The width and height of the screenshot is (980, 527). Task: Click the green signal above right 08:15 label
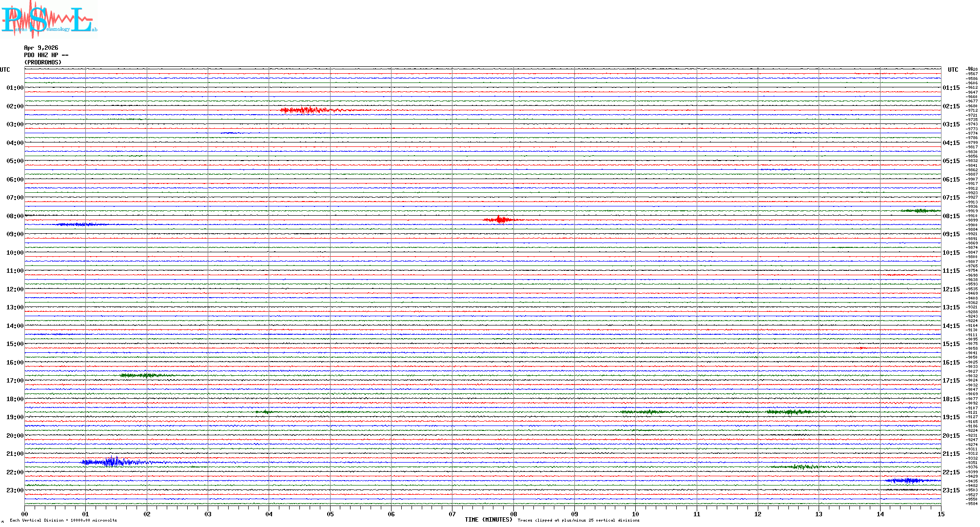click(x=921, y=211)
